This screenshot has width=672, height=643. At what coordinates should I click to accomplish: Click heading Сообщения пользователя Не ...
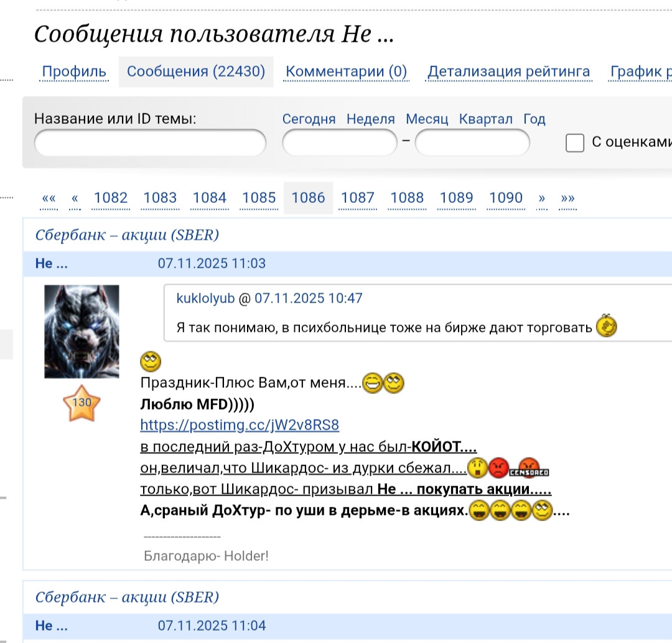(x=214, y=34)
